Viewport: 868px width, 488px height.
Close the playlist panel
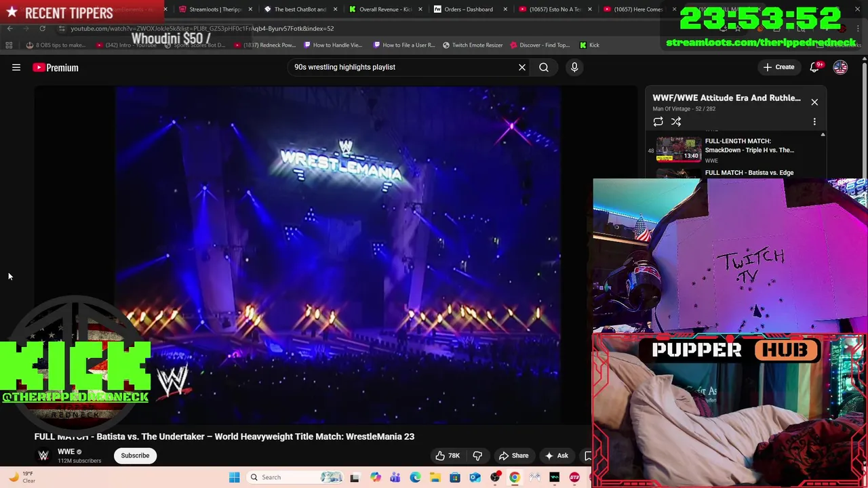tap(814, 102)
